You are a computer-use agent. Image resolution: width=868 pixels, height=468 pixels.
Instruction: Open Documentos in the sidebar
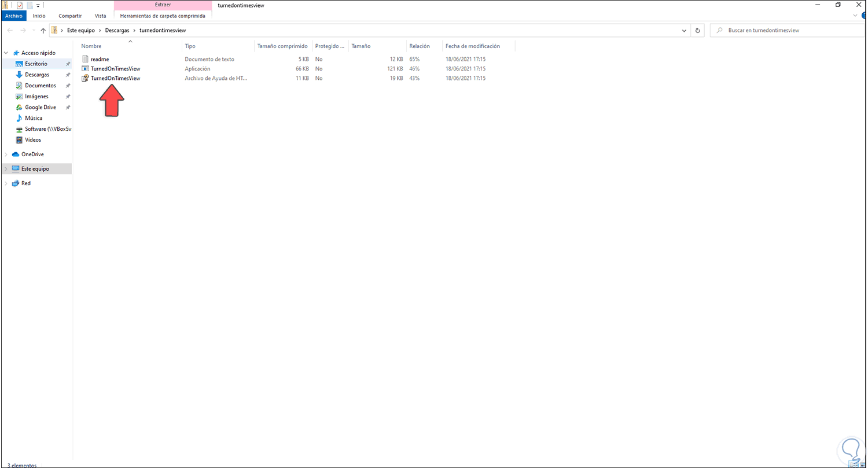pos(41,86)
